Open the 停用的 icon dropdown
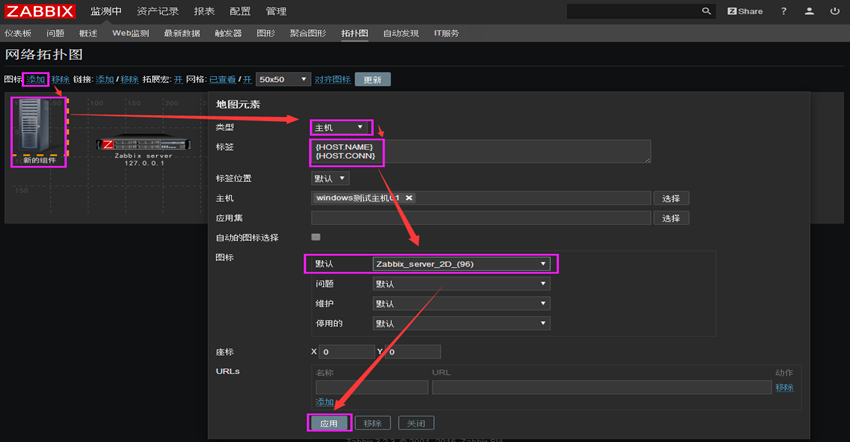Image resolution: width=850 pixels, height=442 pixels. point(461,323)
